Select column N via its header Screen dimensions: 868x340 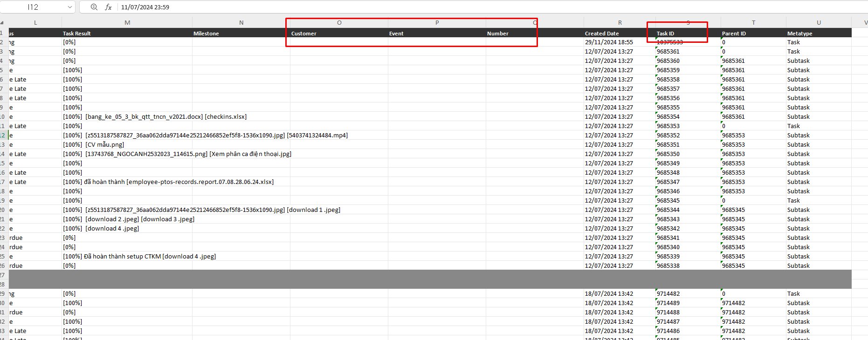pos(241,22)
